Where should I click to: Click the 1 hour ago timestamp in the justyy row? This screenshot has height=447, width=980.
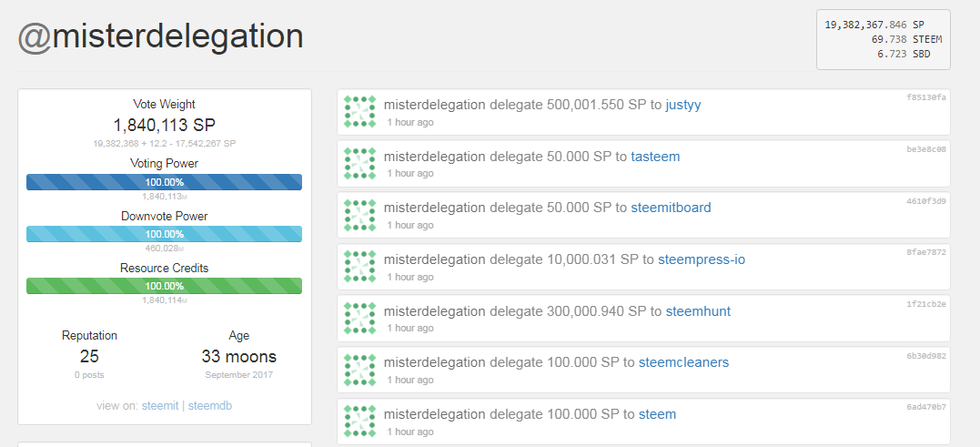pos(410,122)
